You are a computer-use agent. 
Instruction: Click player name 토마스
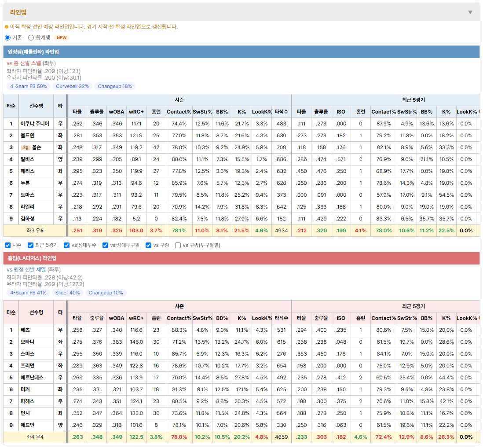[x=27, y=195]
